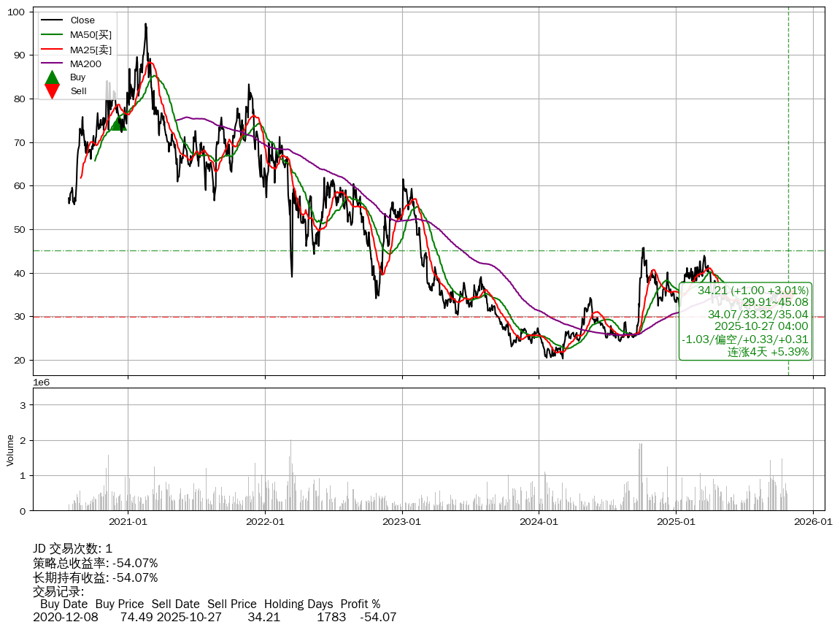Click the Holding Days column header
This screenshot has height=630, width=840.
(x=298, y=604)
